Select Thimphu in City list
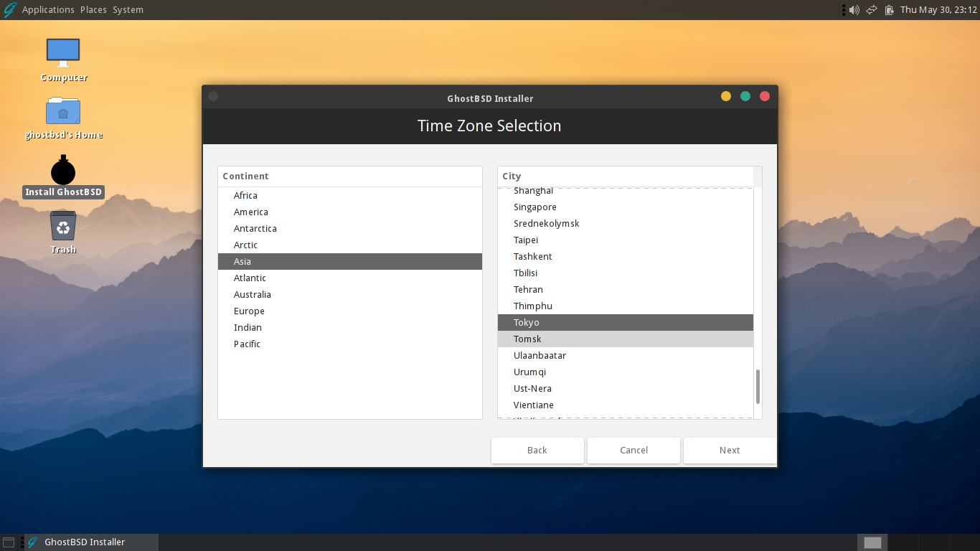 tap(626, 306)
